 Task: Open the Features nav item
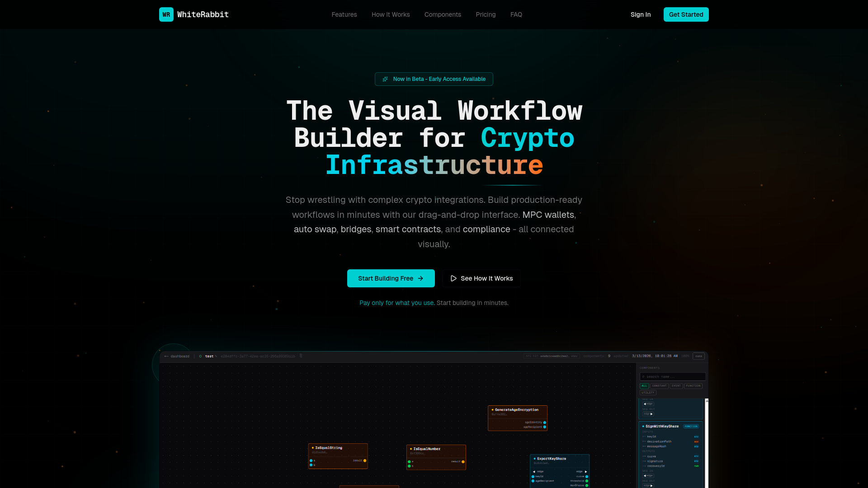[344, 14]
